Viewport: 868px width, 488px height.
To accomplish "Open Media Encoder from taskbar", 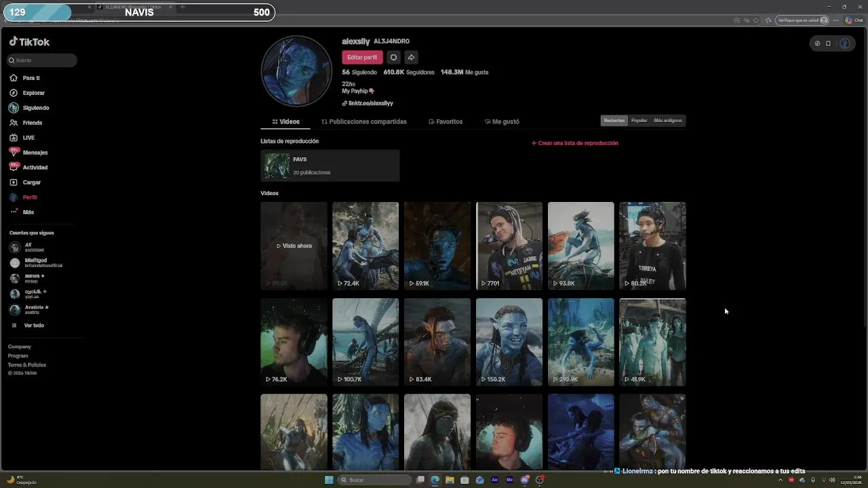I will pos(509,480).
